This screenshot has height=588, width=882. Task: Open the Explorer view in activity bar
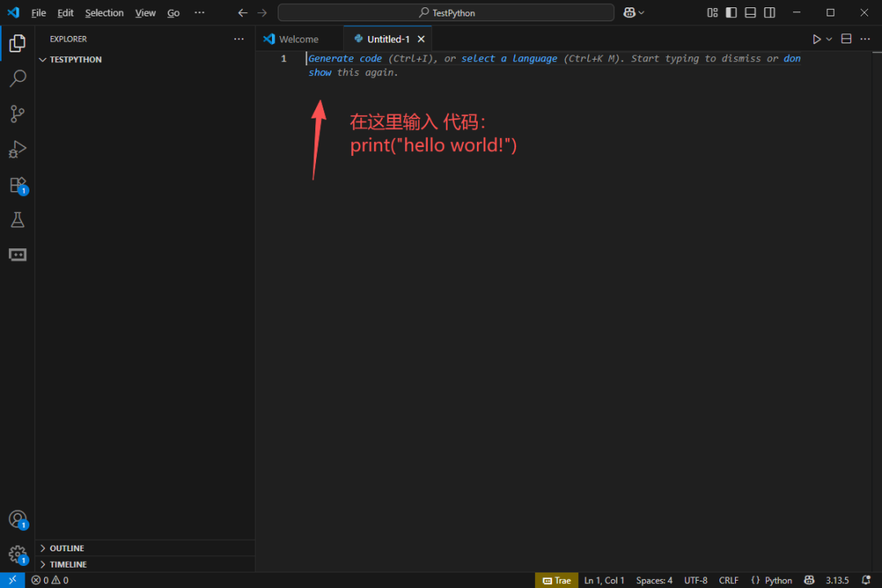click(17, 43)
